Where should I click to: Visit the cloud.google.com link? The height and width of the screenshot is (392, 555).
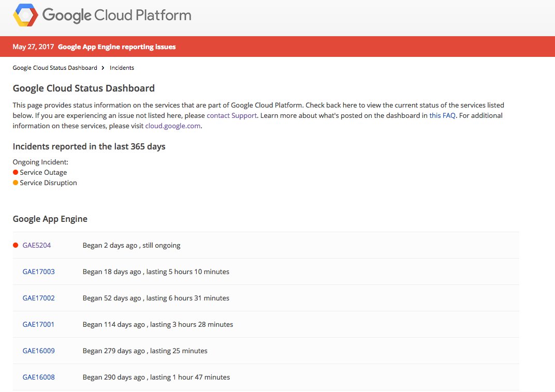coord(173,126)
